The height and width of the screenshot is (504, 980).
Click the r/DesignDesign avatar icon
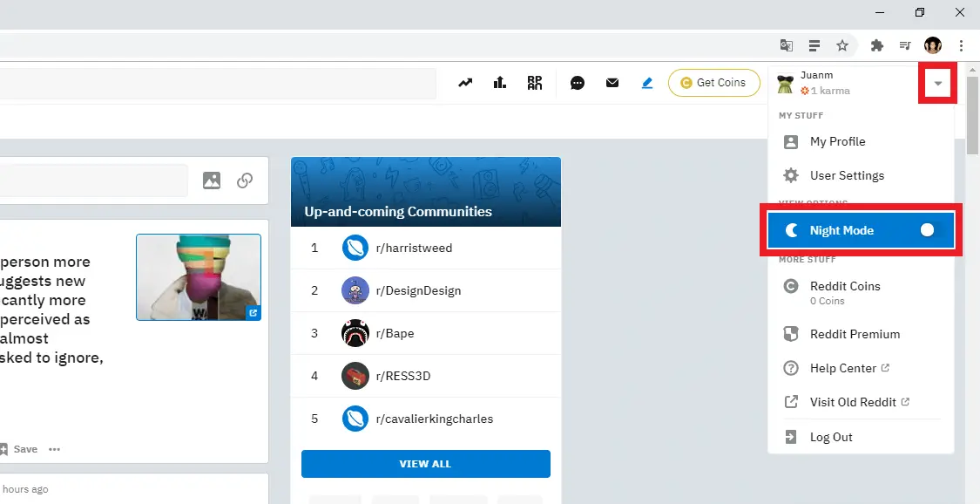point(355,290)
